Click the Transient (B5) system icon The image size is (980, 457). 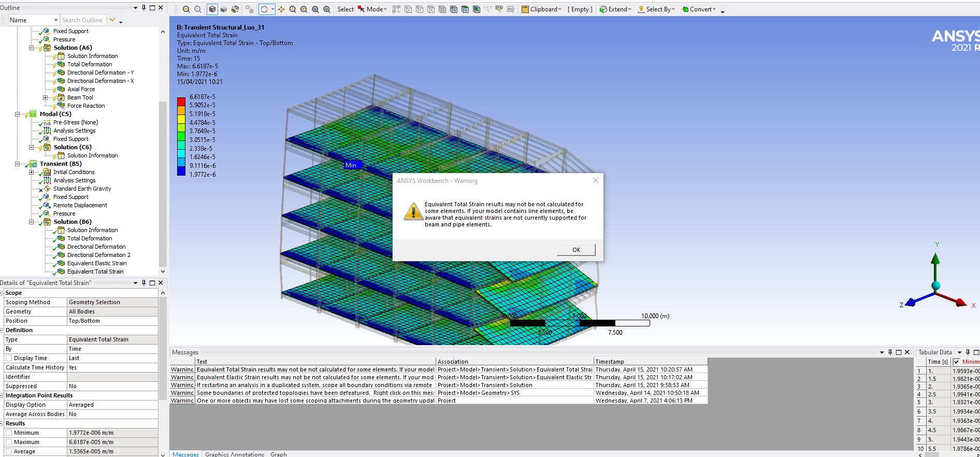(x=33, y=164)
